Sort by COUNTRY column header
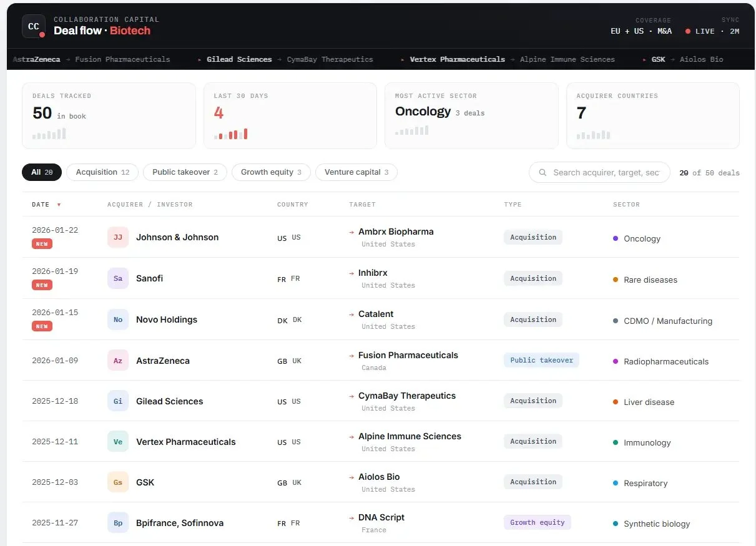Viewport: 756px width, 546px height. (293, 205)
